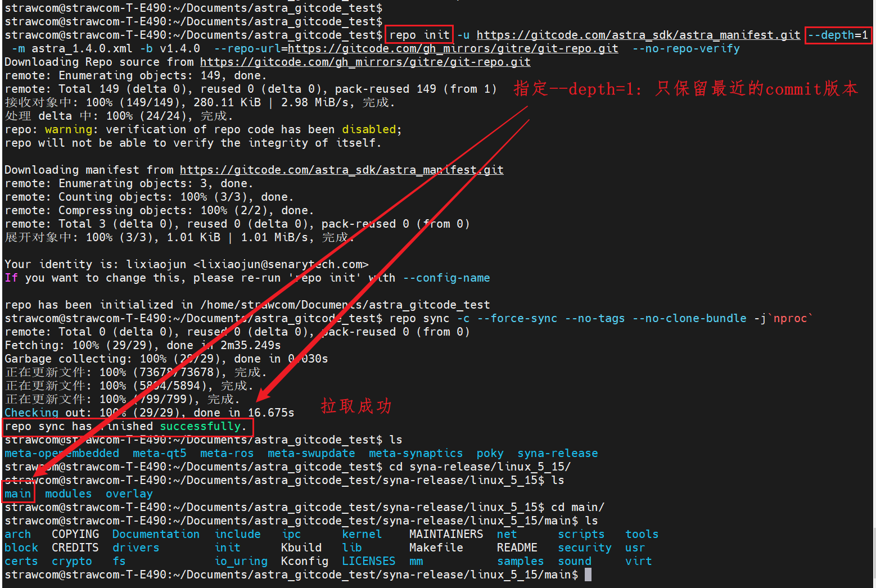Click the io_uring directory name
Viewport: 876px width, 588px height.
pos(241,561)
